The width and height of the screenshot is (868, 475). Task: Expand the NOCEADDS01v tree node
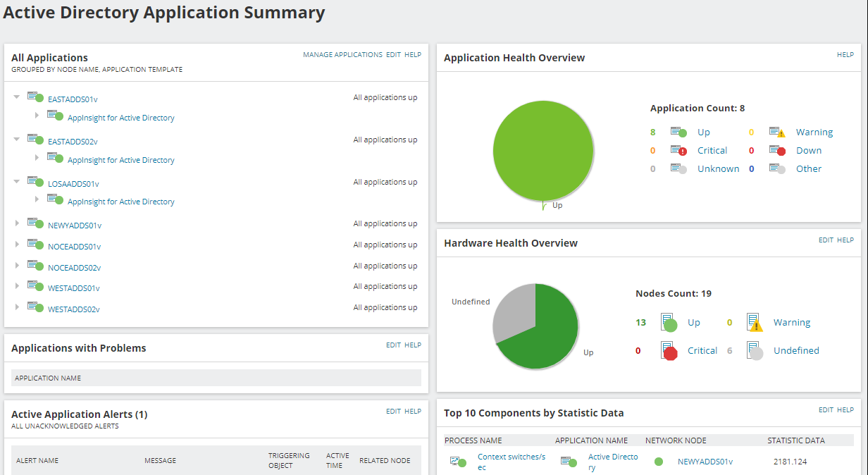(x=17, y=245)
